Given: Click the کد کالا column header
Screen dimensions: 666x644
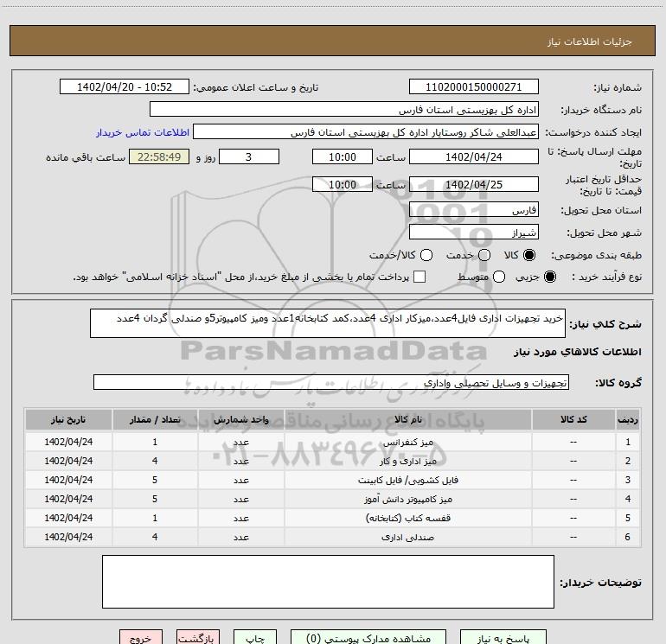Looking at the screenshot, I should point(573,419).
